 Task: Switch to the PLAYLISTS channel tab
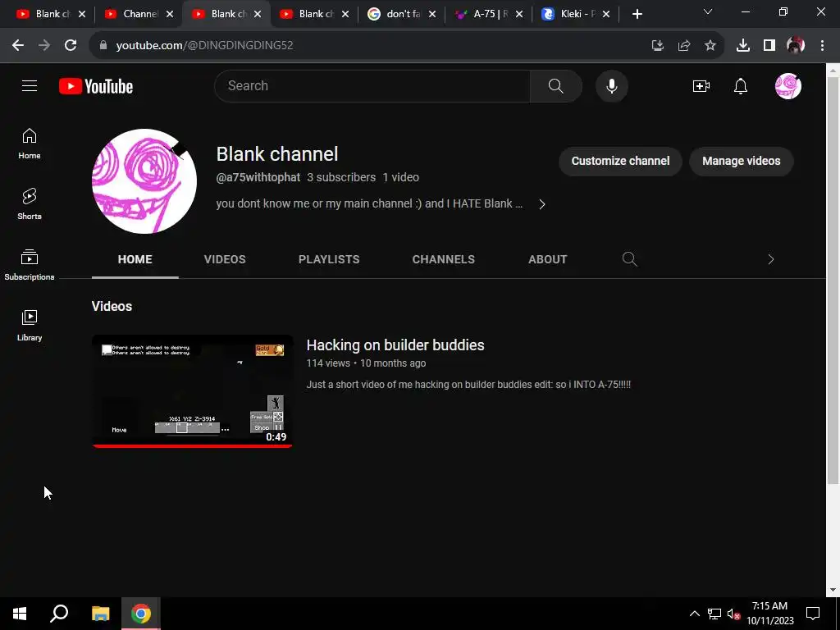[x=329, y=259]
